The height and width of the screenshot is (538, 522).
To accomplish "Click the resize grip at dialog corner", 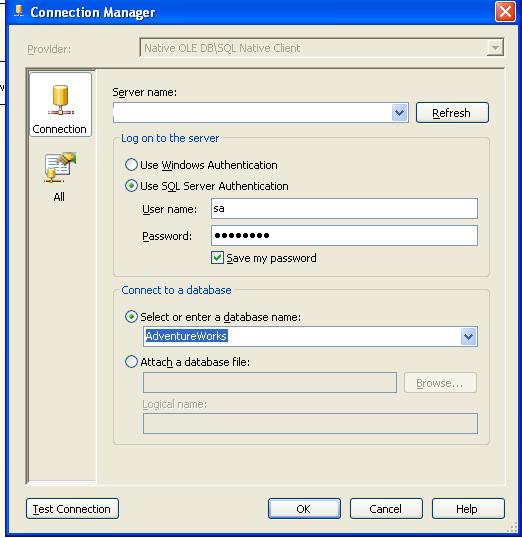I will click(512, 528).
